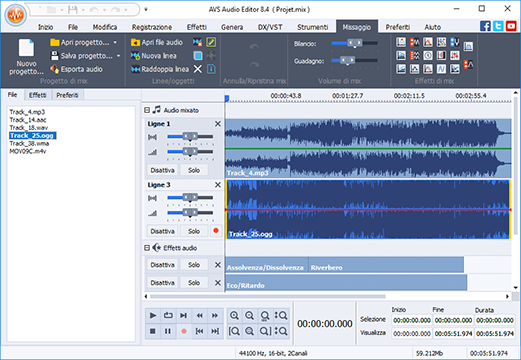This screenshot has width=521, height=360.
Task: Click the Guadagno mix slider
Action: point(355,60)
